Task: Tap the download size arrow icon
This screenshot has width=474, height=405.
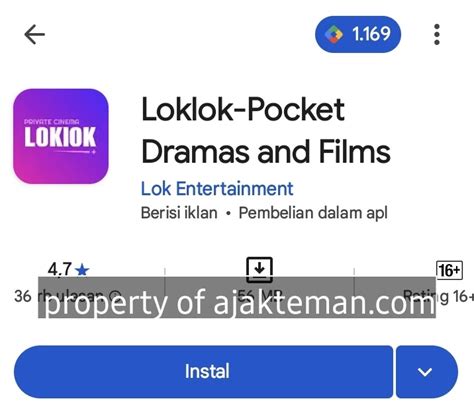Action: click(x=259, y=269)
